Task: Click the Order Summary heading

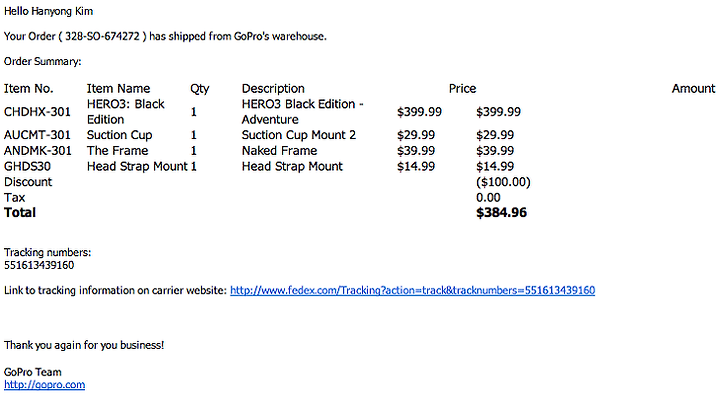Action: coord(43,62)
